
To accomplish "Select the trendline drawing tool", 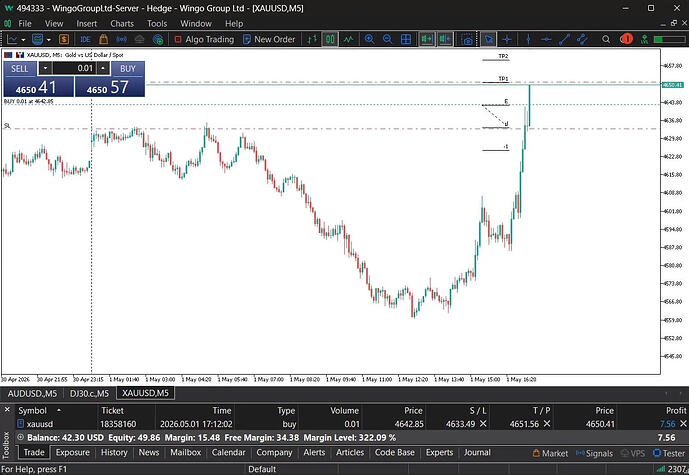I will pyautogui.click(x=564, y=40).
